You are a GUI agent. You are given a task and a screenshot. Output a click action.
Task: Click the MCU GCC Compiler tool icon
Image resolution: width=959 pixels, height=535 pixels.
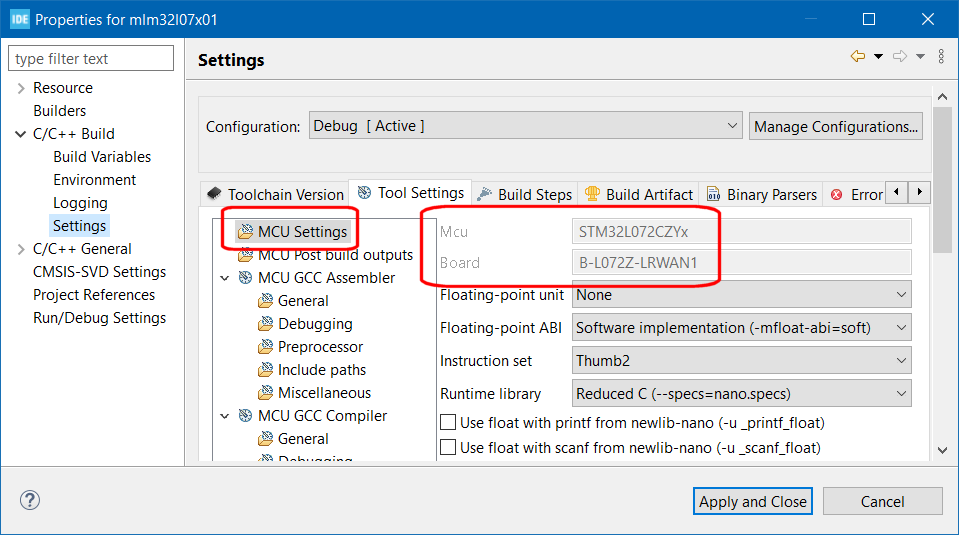point(245,416)
